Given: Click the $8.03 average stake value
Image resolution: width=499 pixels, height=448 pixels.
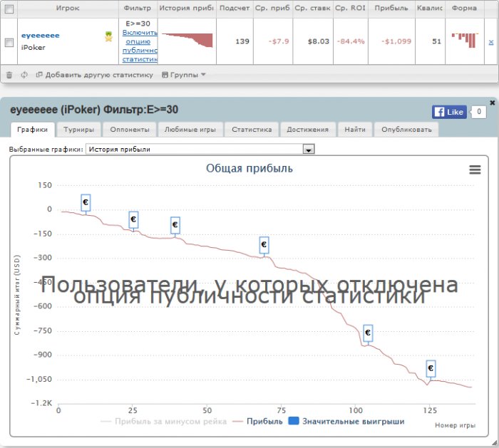Looking at the screenshot, I should click(318, 41).
